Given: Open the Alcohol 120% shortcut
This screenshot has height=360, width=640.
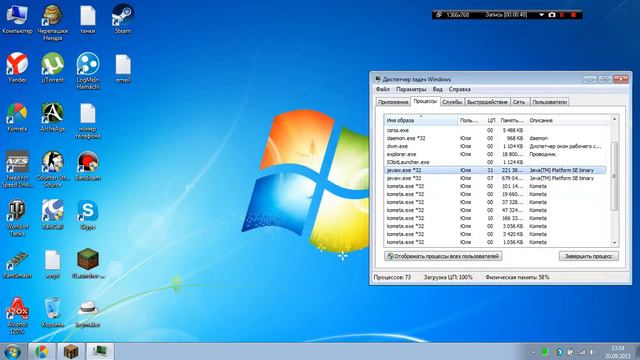Looking at the screenshot, I should 17,316.
